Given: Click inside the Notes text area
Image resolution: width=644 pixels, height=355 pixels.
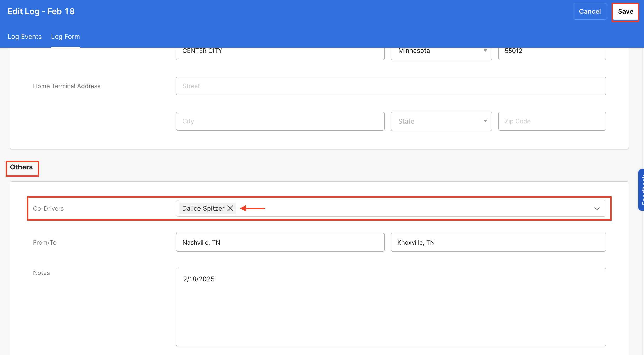Looking at the screenshot, I should pos(390,307).
